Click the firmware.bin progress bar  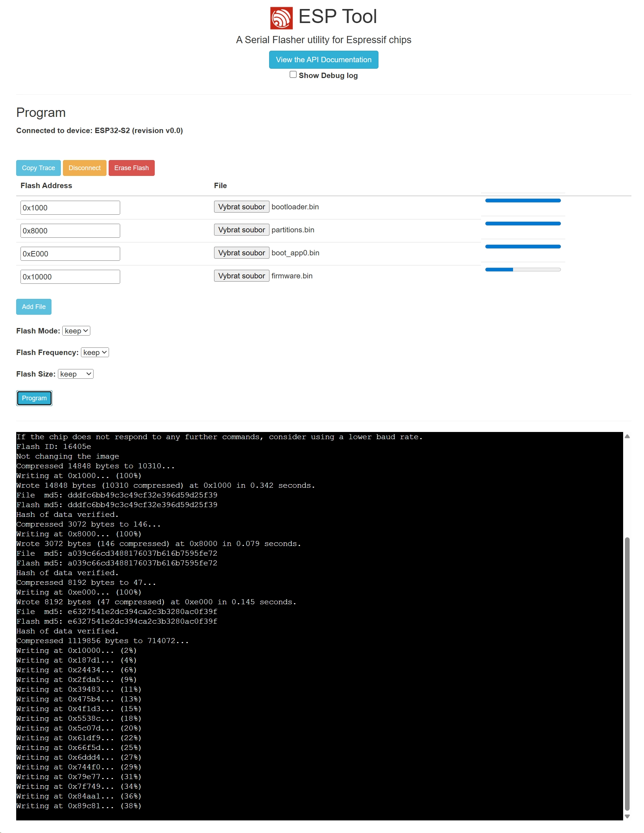click(x=522, y=270)
